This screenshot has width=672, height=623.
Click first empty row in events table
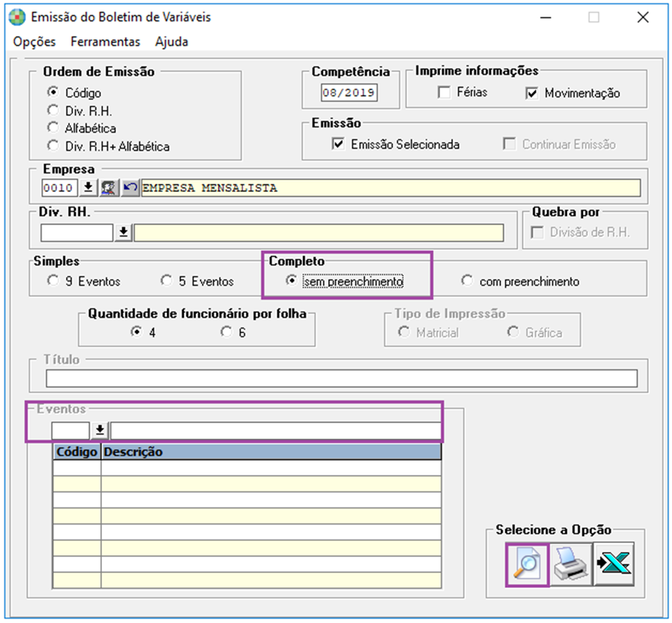(x=247, y=468)
